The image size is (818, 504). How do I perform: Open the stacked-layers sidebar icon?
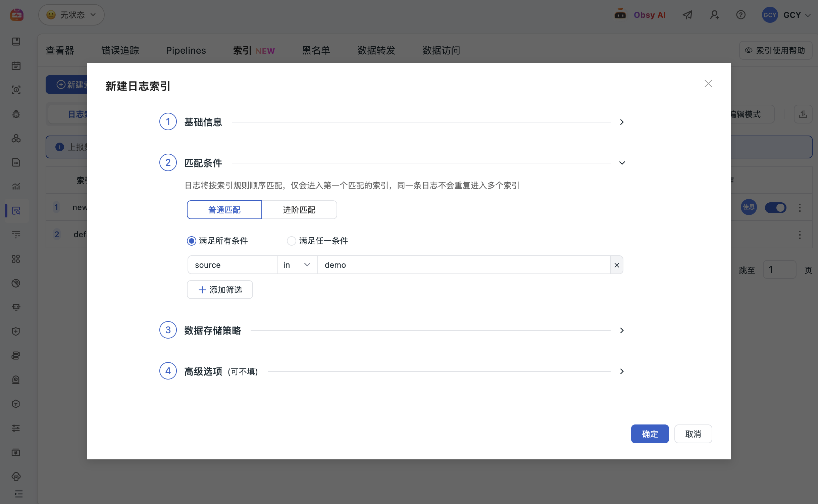16,355
